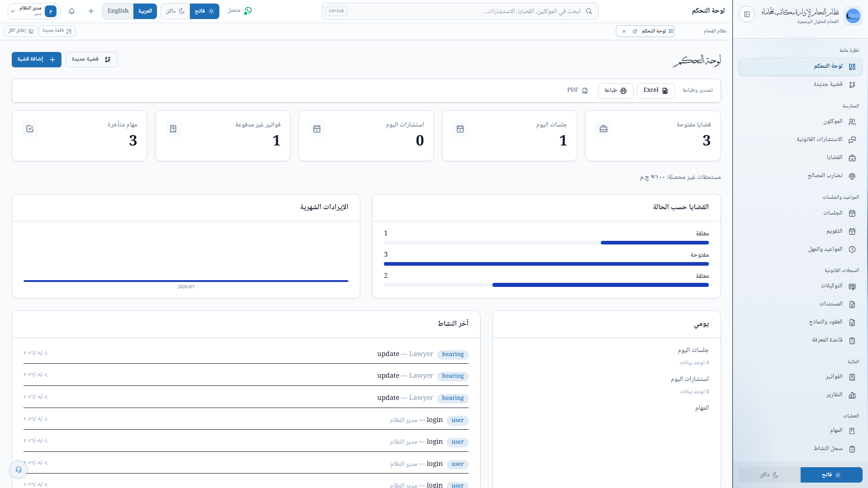Open الموكلون clients in sidebar
Image resolution: width=868 pixels, height=488 pixels.
pyautogui.click(x=800, y=122)
